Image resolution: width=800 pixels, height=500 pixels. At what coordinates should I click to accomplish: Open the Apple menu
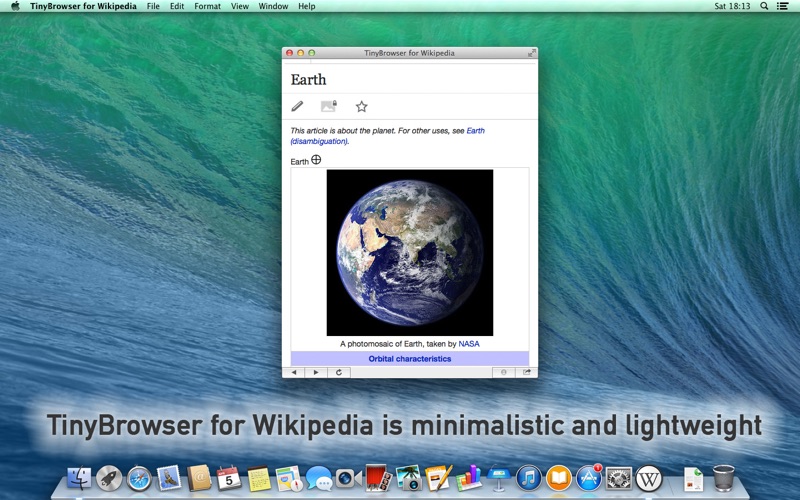coord(15,6)
